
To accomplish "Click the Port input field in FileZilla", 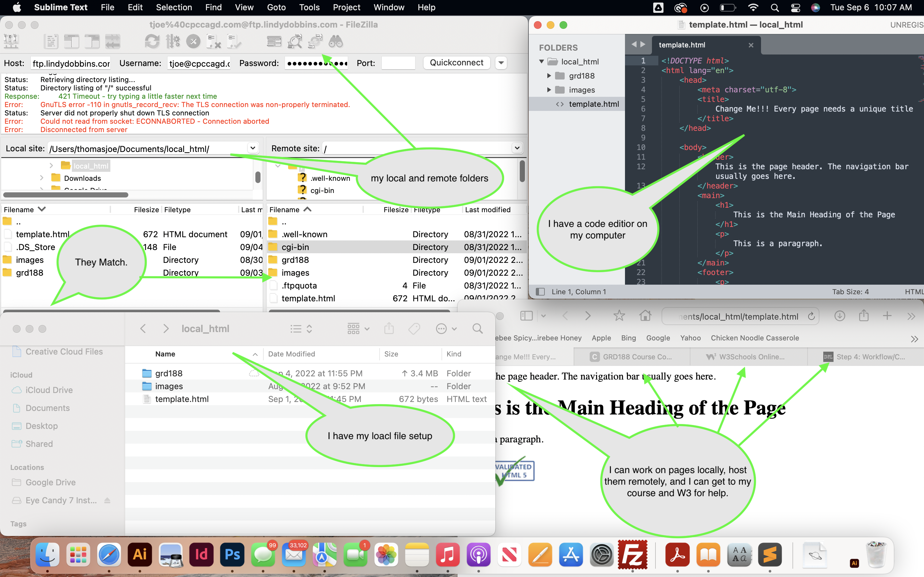I will pos(398,63).
